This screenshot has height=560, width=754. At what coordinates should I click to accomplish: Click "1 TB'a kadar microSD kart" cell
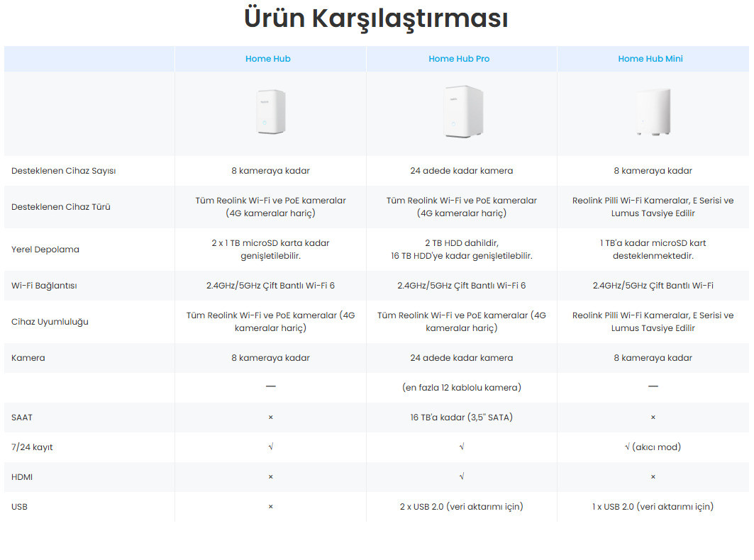[x=653, y=250]
